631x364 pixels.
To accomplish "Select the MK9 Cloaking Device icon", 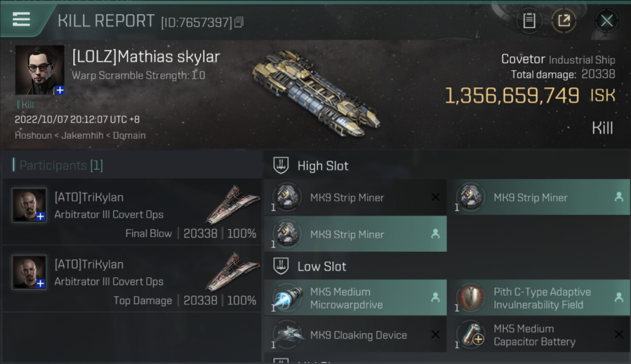I will [x=287, y=335].
